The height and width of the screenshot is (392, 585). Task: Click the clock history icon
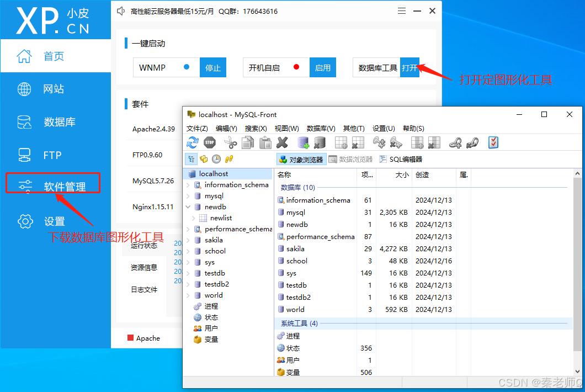click(216, 159)
